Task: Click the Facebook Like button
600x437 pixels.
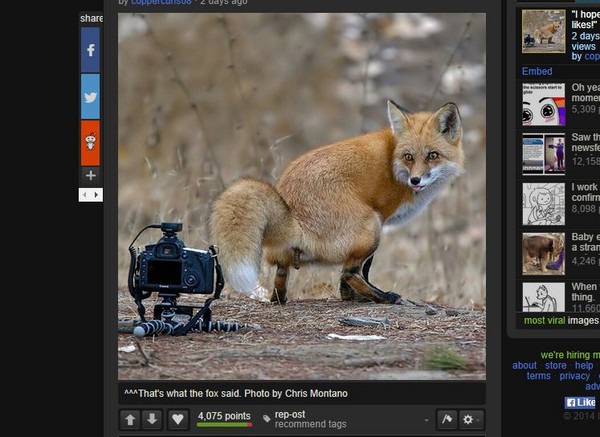Action: click(x=580, y=403)
